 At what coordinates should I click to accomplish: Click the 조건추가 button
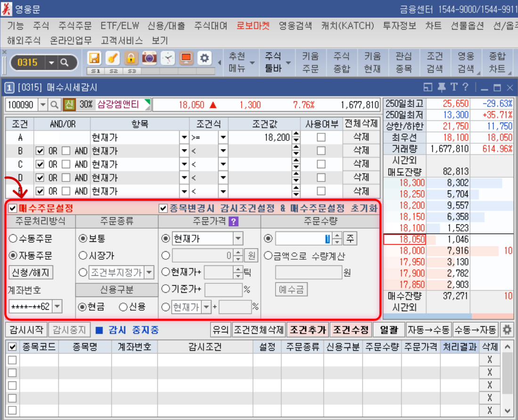click(x=308, y=330)
